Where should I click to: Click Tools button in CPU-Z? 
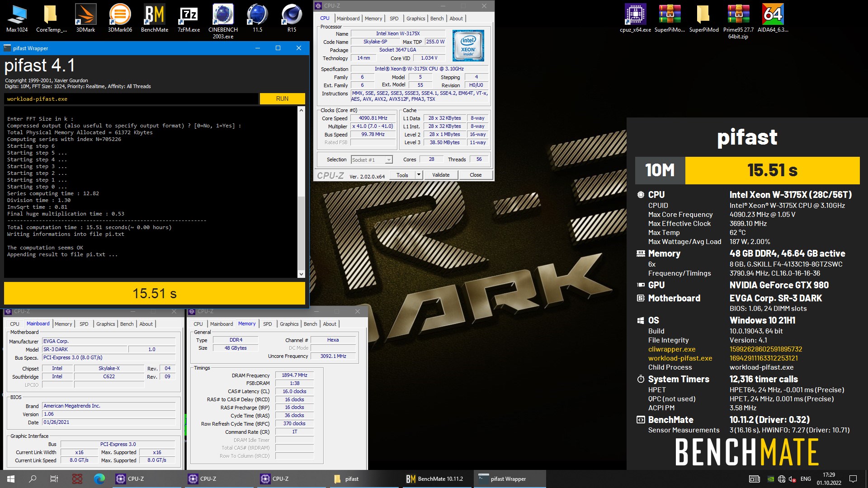[x=402, y=175]
